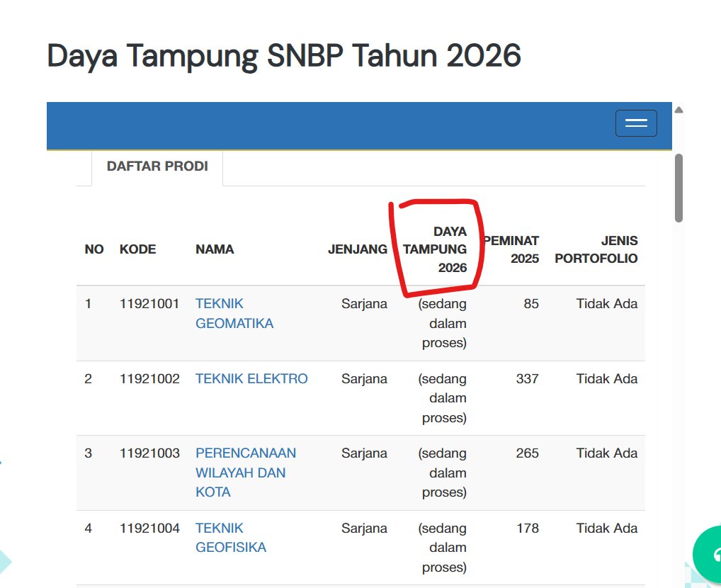
Task: Click the JENJANG column header
Action: 357,249
